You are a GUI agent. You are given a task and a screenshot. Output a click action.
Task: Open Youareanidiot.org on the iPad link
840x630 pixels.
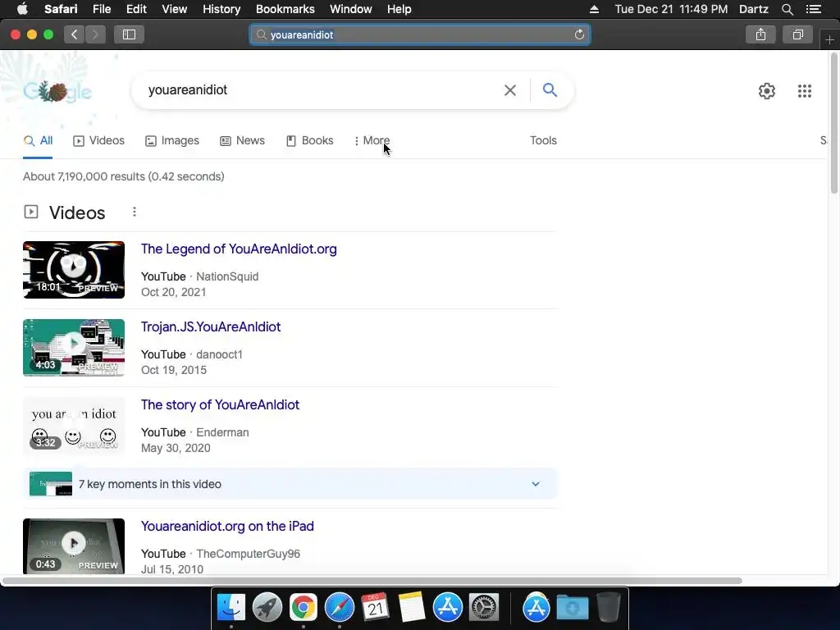click(227, 526)
